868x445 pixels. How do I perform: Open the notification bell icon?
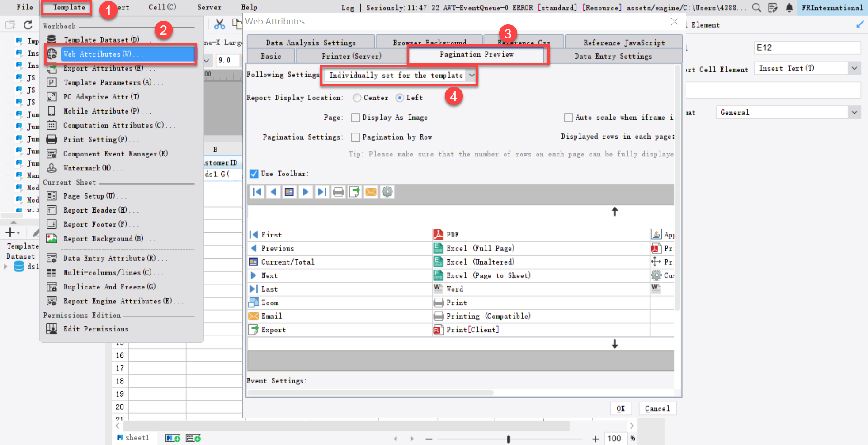tap(789, 7)
